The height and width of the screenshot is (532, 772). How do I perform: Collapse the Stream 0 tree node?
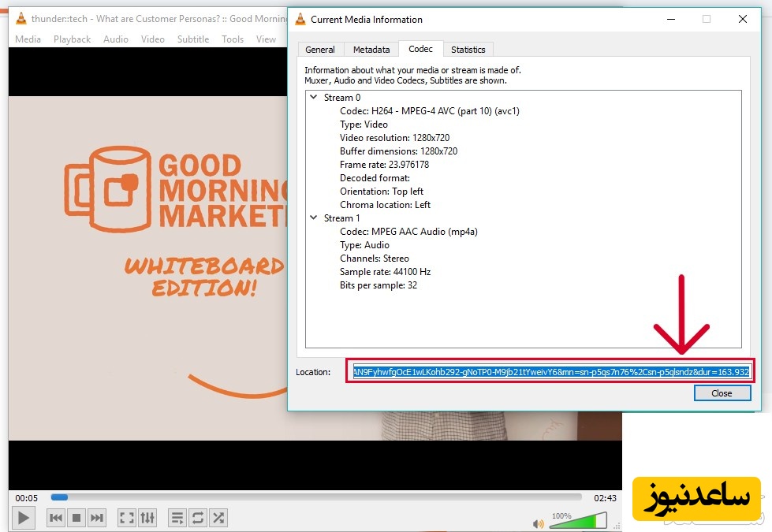(x=314, y=98)
